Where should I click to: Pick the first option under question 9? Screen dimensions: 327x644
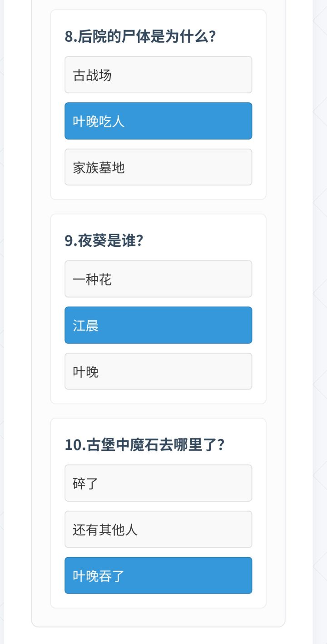point(158,279)
